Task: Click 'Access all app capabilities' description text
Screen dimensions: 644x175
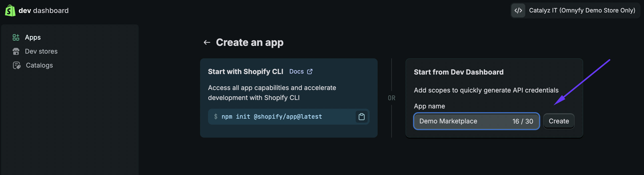Action: tap(272, 93)
